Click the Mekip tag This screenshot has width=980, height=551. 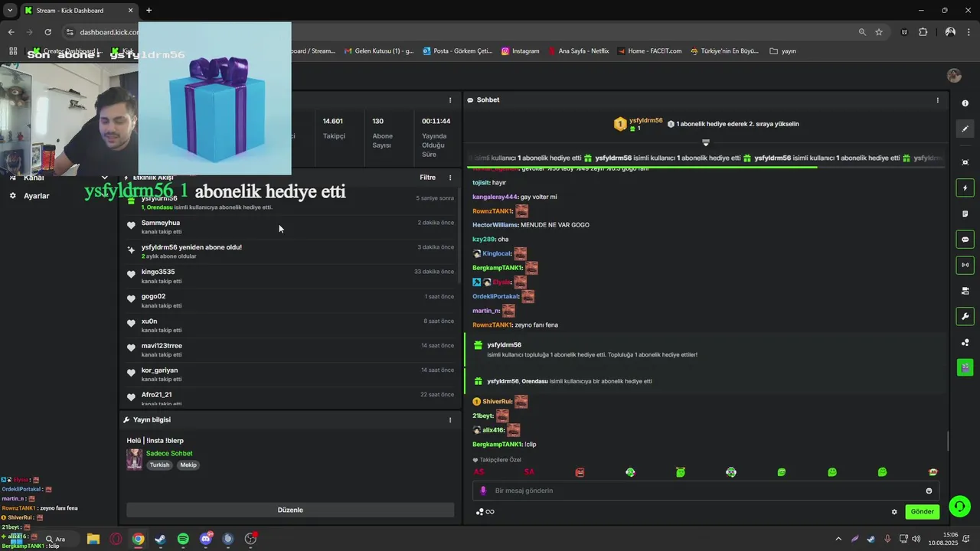tap(188, 465)
